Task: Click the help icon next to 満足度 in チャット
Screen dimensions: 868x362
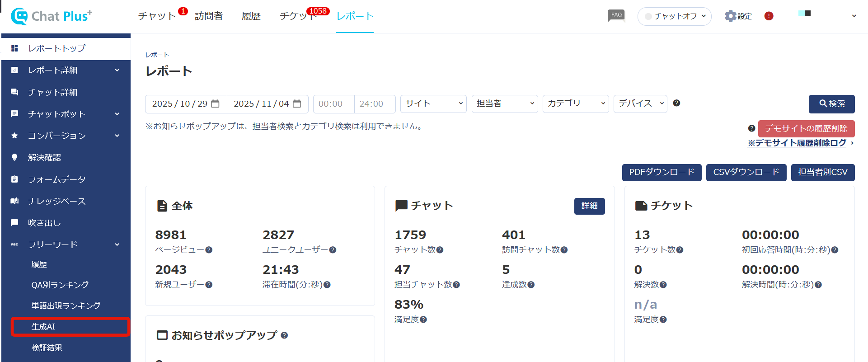Action: (423, 320)
